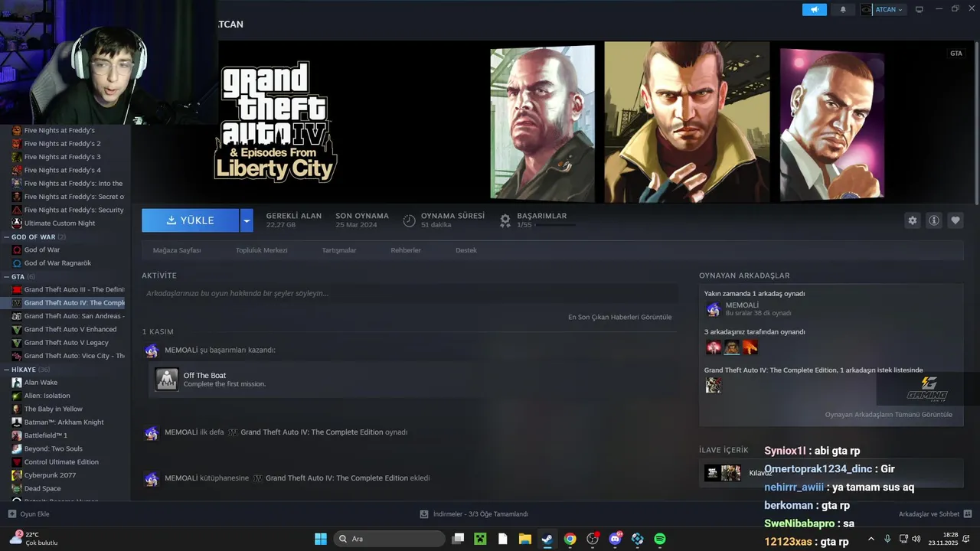Open the dropdown arrow beside YÜKLE

click(247, 220)
